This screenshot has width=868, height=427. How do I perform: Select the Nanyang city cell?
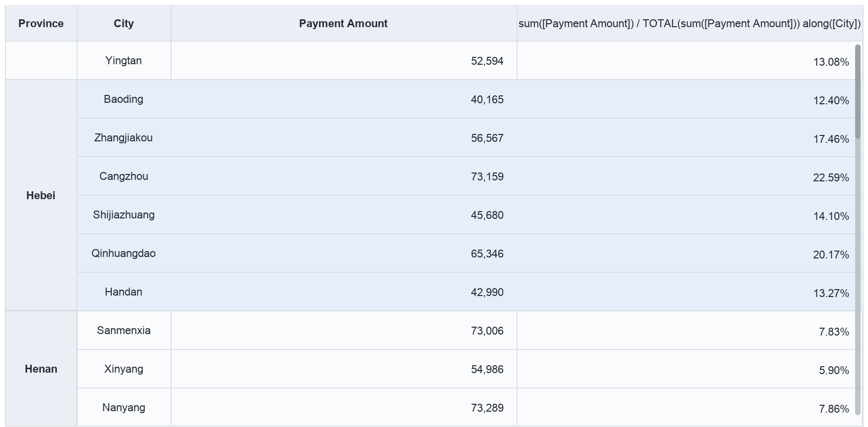coord(124,407)
